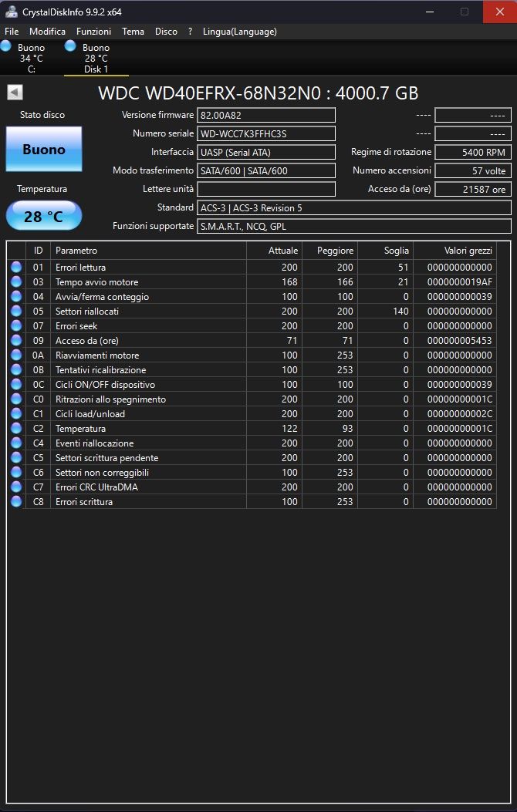The width and height of the screenshot is (517, 812).
Task: Close the CrystalDiskInfo window
Action: tap(499, 12)
